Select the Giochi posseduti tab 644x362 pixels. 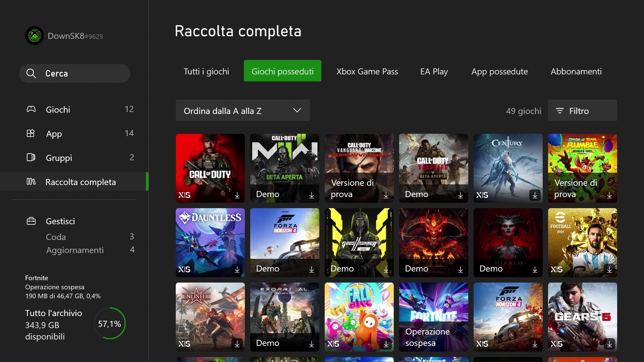click(282, 71)
